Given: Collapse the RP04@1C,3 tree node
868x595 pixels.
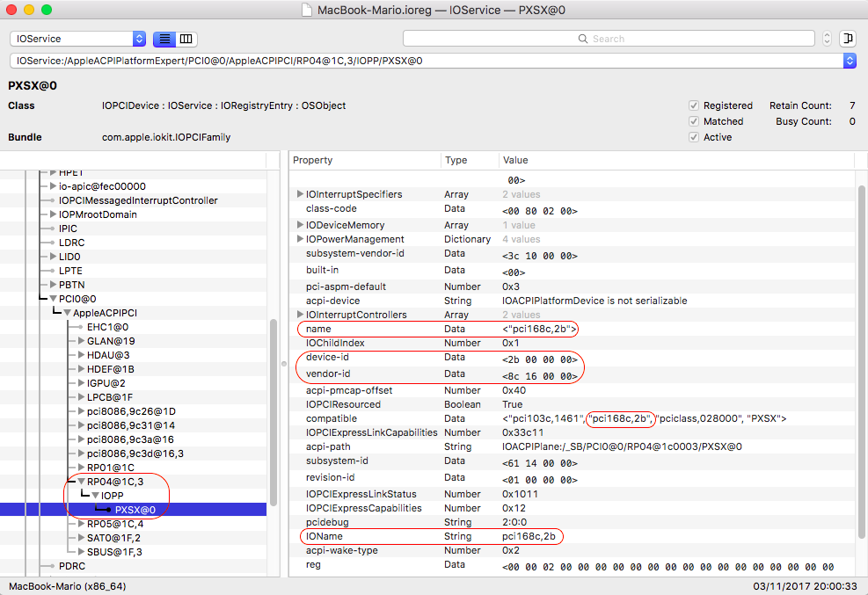Looking at the screenshot, I should point(80,481).
